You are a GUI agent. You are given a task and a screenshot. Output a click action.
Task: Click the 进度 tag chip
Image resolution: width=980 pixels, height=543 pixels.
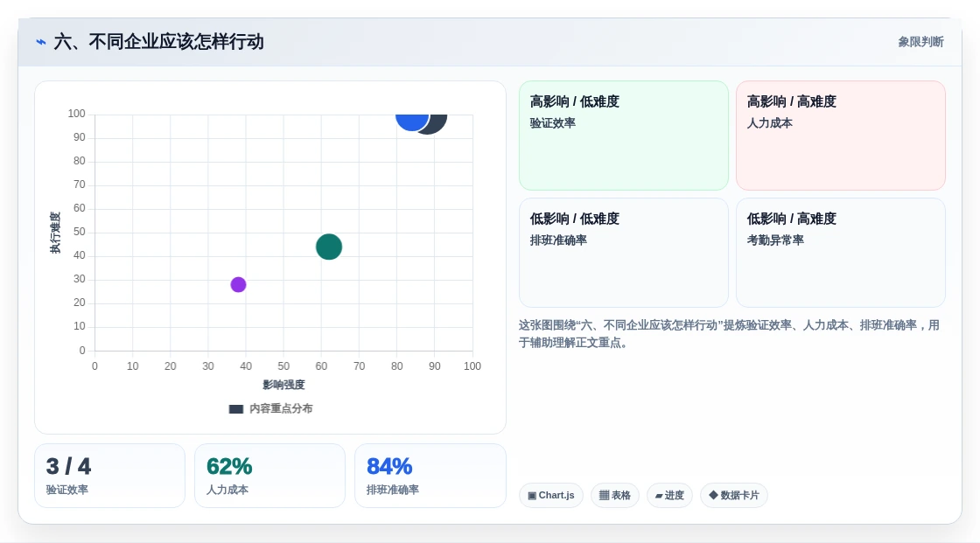[x=669, y=496]
